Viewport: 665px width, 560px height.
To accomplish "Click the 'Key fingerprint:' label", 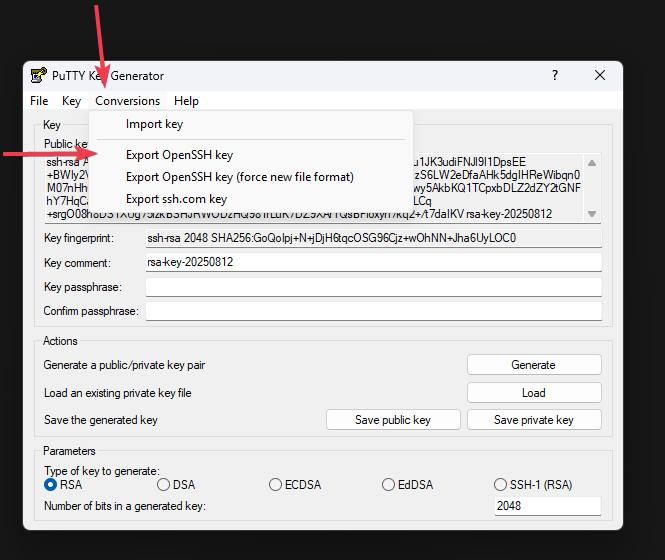I will point(79,238).
